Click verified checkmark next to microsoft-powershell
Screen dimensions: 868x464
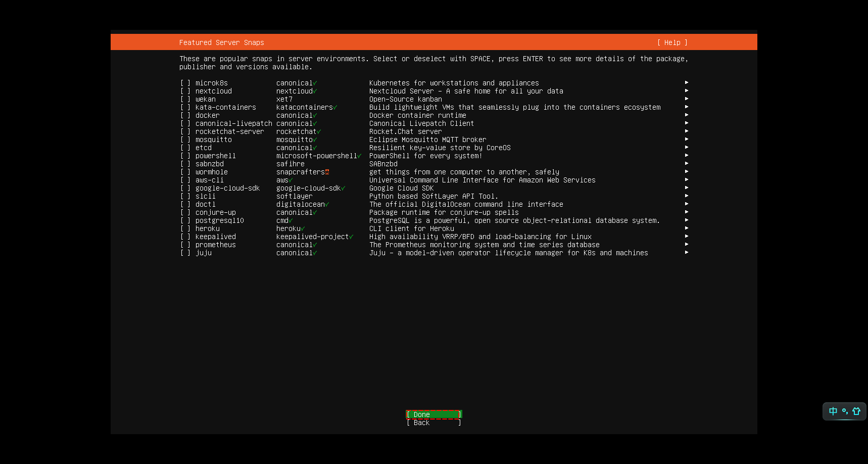click(x=359, y=156)
